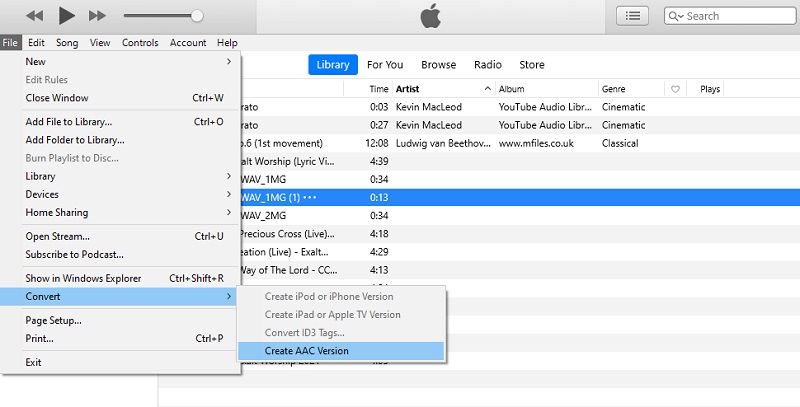Open the Controls menu
800x407 pixels.
tap(140, 43)
